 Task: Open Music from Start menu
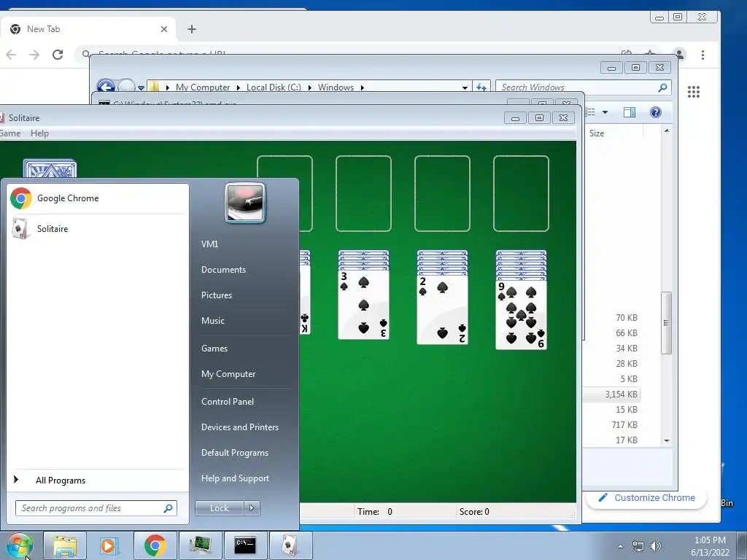(x=212, y=321)
